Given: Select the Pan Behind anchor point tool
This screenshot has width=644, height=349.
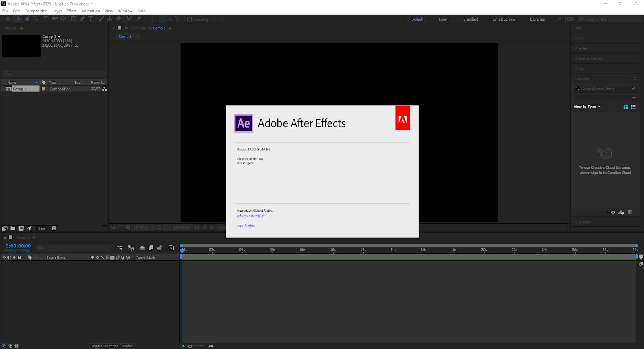Looking at the screenshot, I should 63,19.
